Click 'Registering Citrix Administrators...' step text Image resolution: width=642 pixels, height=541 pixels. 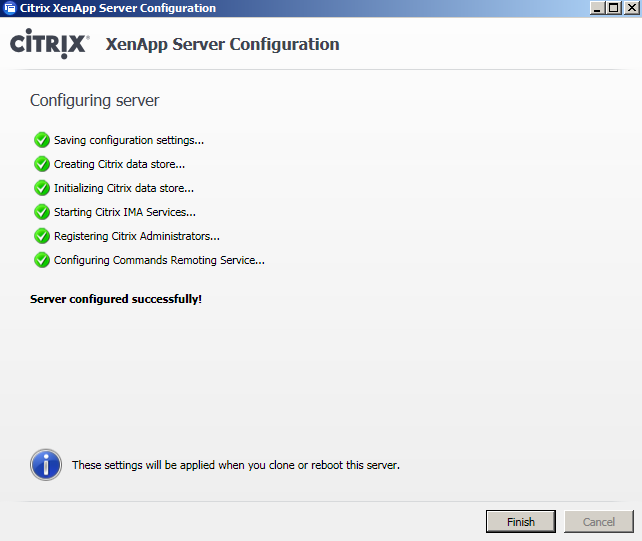[137, 236]
